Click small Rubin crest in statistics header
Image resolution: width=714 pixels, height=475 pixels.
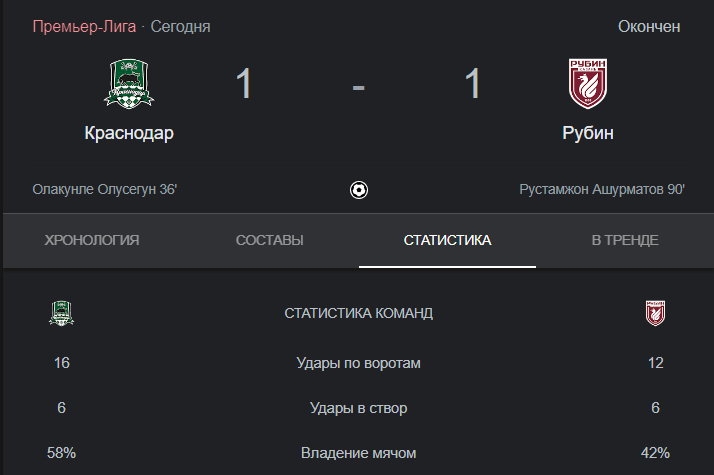(655, 313)
